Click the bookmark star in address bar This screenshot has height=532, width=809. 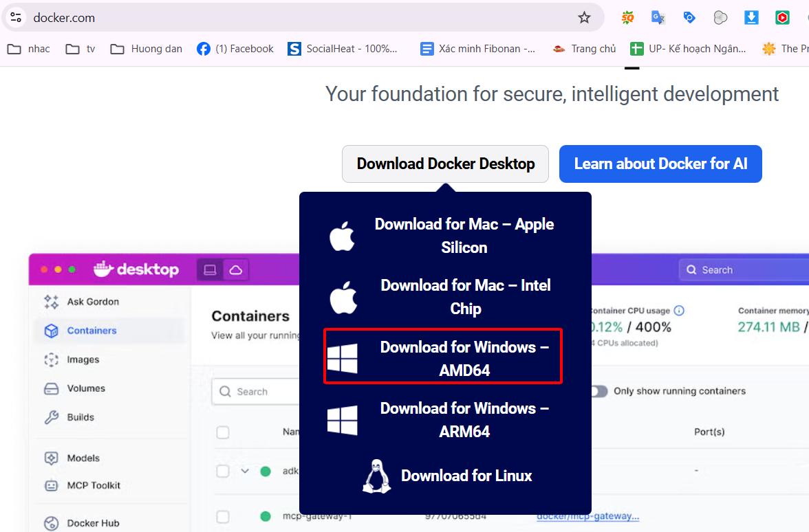coord(584,18)
